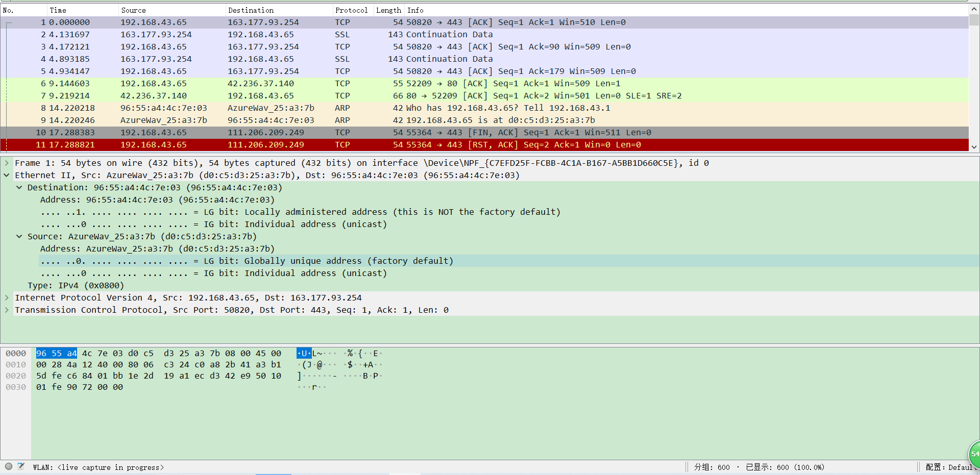Click WLAN live capture in progress status

point(99,467)
